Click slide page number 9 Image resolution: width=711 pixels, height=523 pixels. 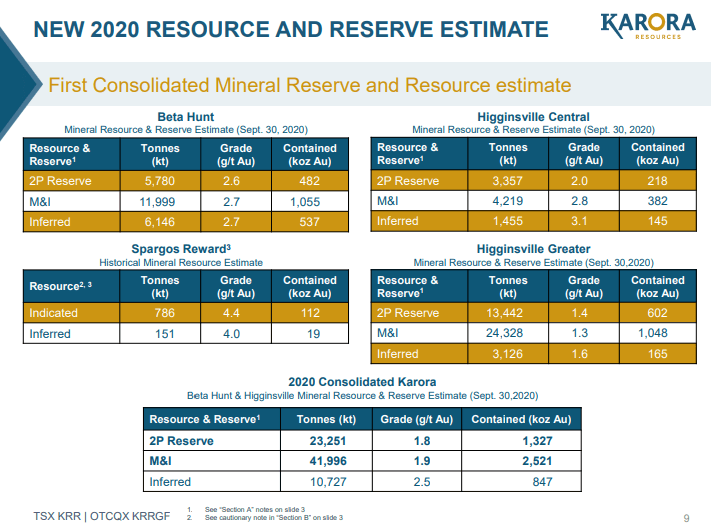coord(687,518)
